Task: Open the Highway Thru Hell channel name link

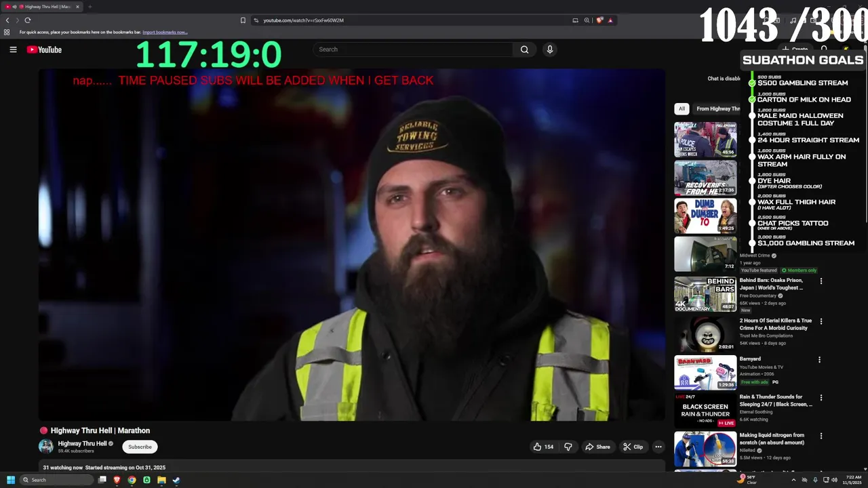Action: point(82,443)
